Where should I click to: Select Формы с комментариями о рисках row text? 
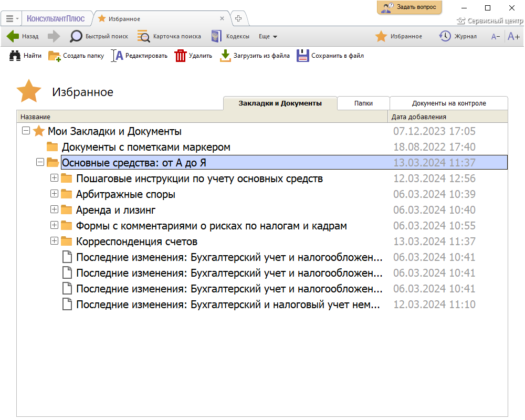[x=211, y=225]
